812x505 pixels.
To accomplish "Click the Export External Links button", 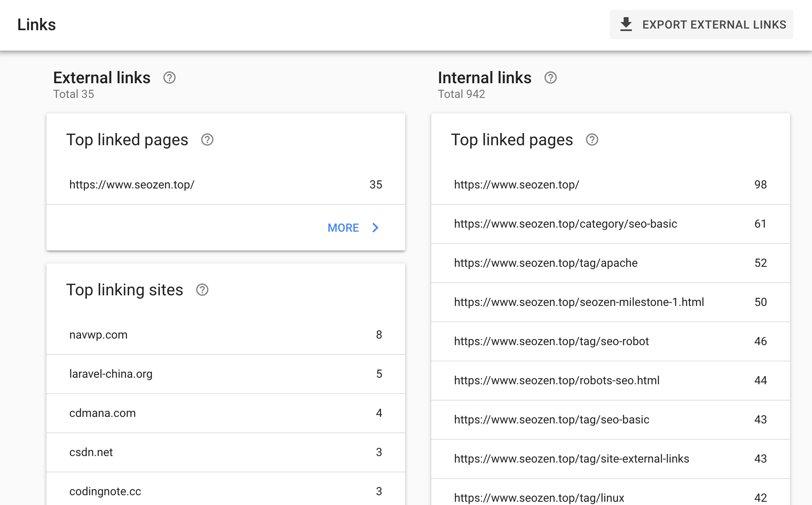I will point(701,24).
